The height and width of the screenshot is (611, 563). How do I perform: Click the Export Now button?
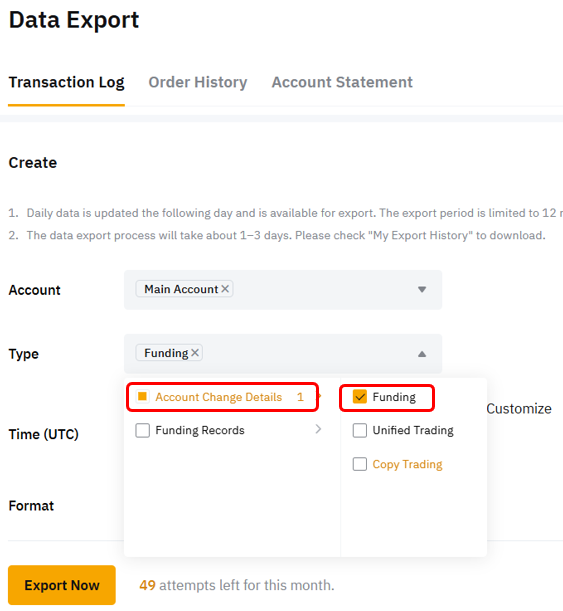[x=62, y=585]
